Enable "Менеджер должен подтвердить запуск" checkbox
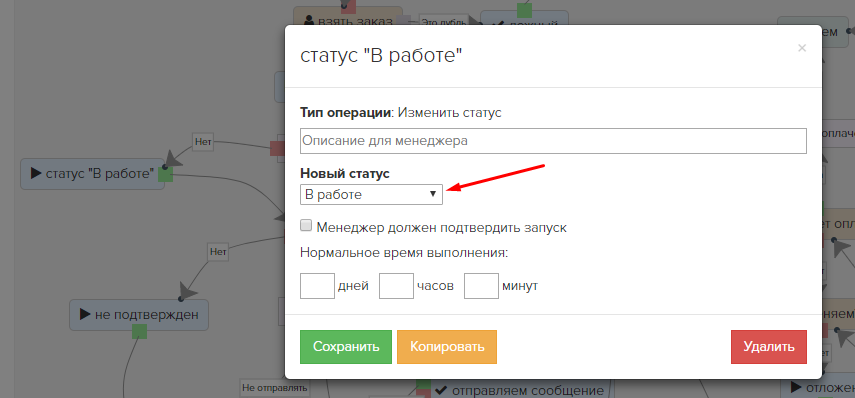 [x=306, y=226]
